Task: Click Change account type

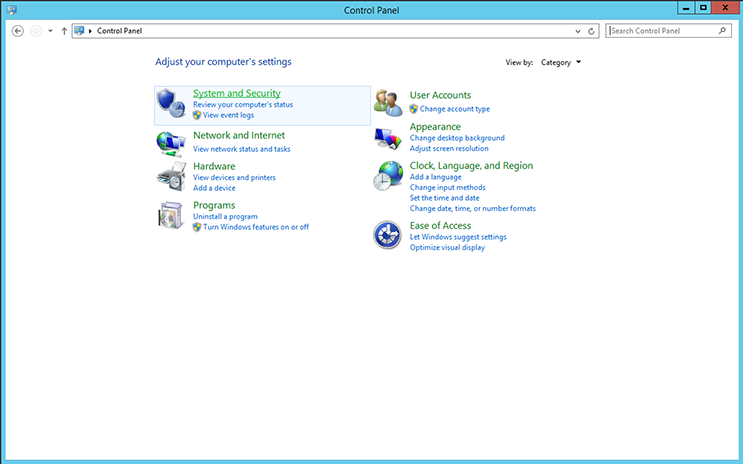Action: (455, 109)
